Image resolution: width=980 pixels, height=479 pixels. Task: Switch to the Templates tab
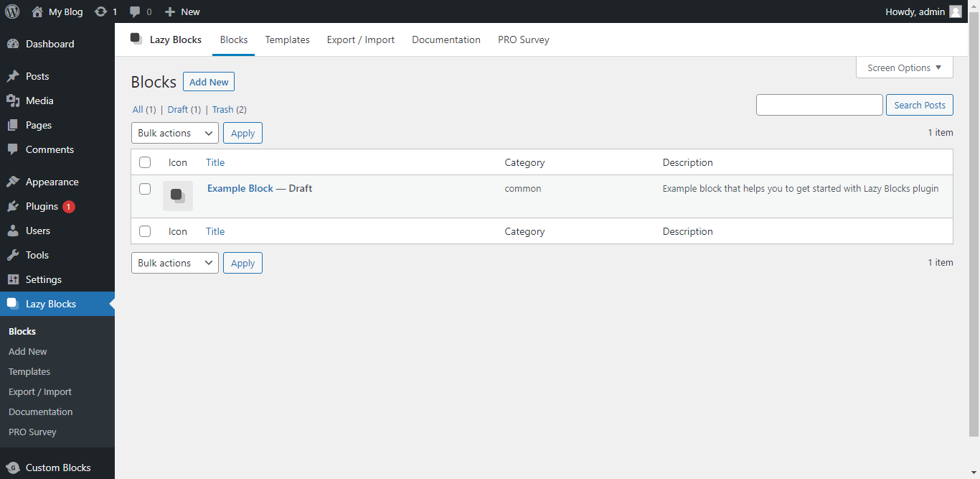[x=287, y=39]
